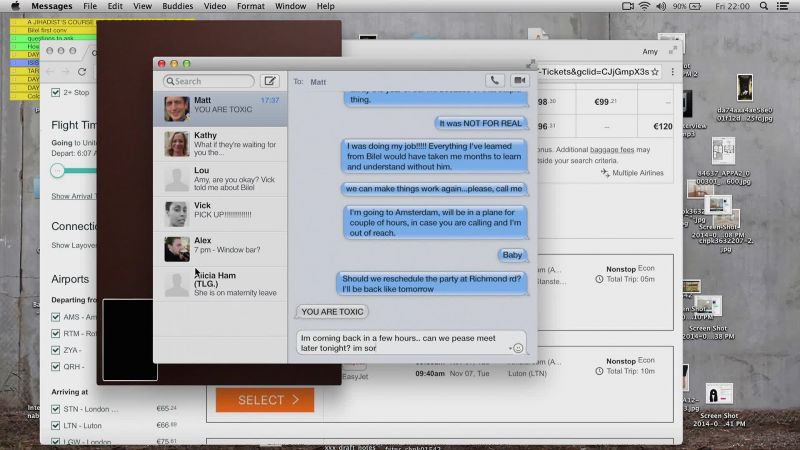800x450 pixels.
Task: Select Lou's conversation in the sidebar
Action: tap(220, 179)
